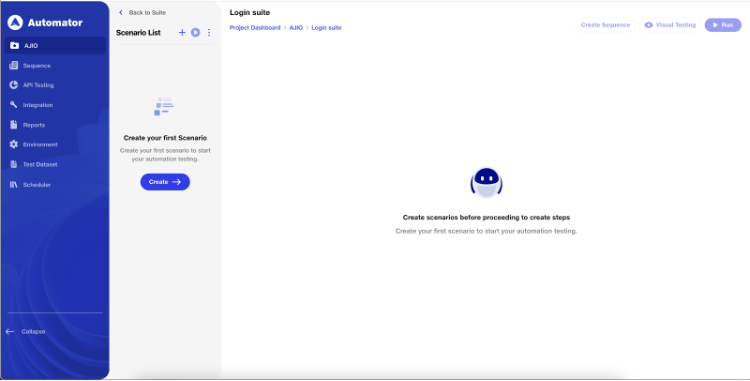
Task: Open AJIO breadcrumb link
Action: point(296,28)
